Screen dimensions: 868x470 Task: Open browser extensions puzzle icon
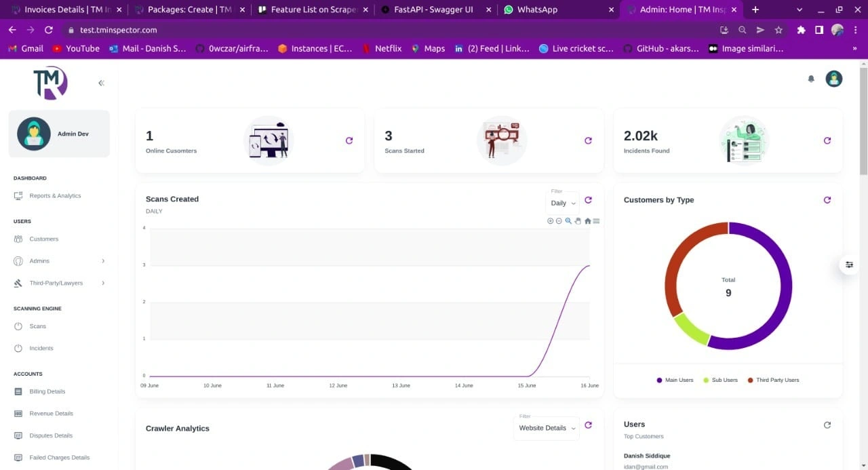801,30
